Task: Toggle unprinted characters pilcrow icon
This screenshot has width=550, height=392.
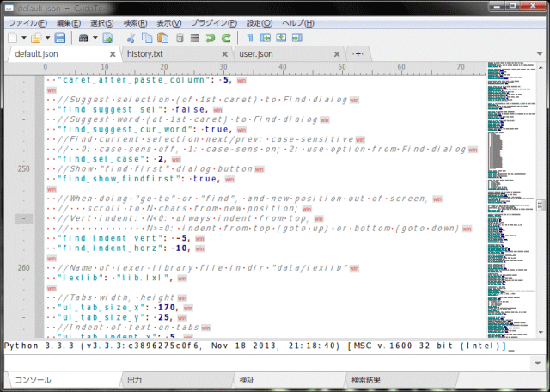Action: (250, 38)
